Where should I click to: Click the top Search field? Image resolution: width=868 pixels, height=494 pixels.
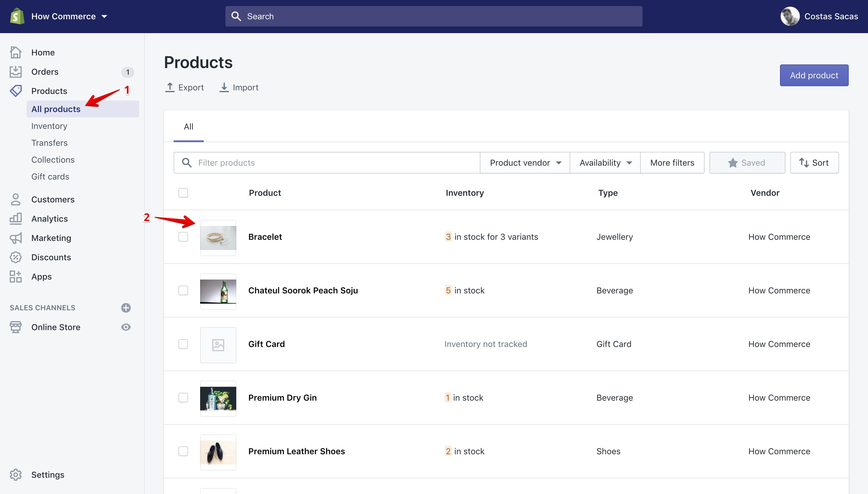(x=434, y=16)
